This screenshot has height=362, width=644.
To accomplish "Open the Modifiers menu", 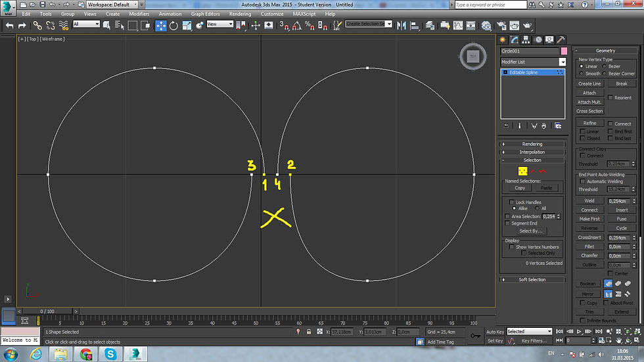I will click(x=139, y=14).
